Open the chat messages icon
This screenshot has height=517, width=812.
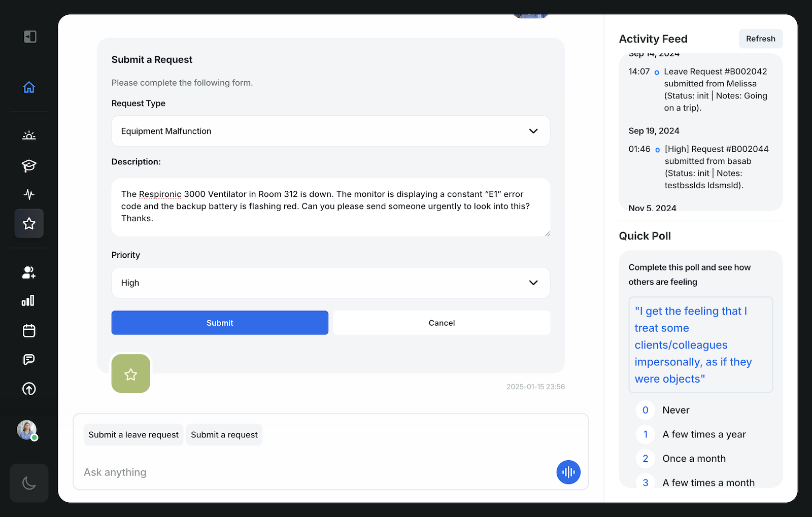[29, 359]
